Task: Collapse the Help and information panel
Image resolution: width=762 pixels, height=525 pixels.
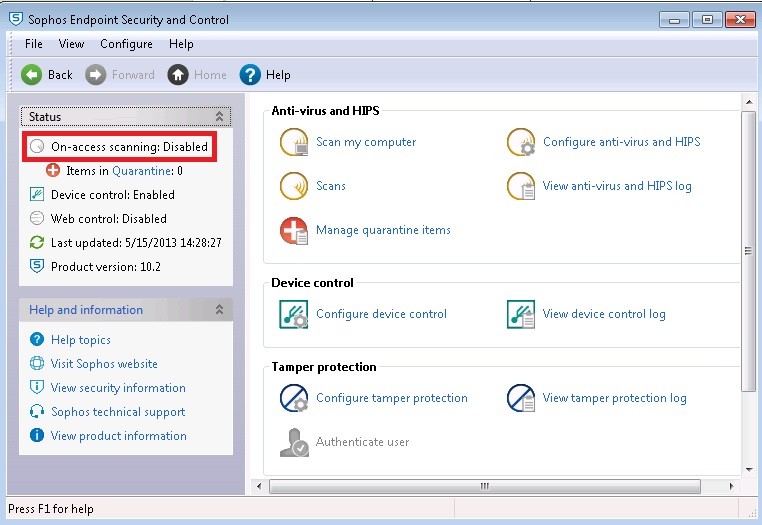Action: pyautogui.click(x=220, y=311)
